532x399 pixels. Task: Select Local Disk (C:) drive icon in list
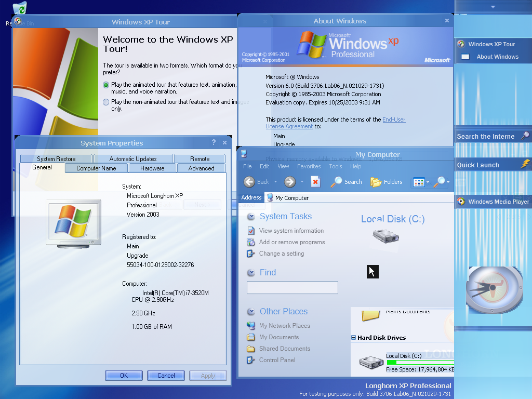click(x=371, y=362)
